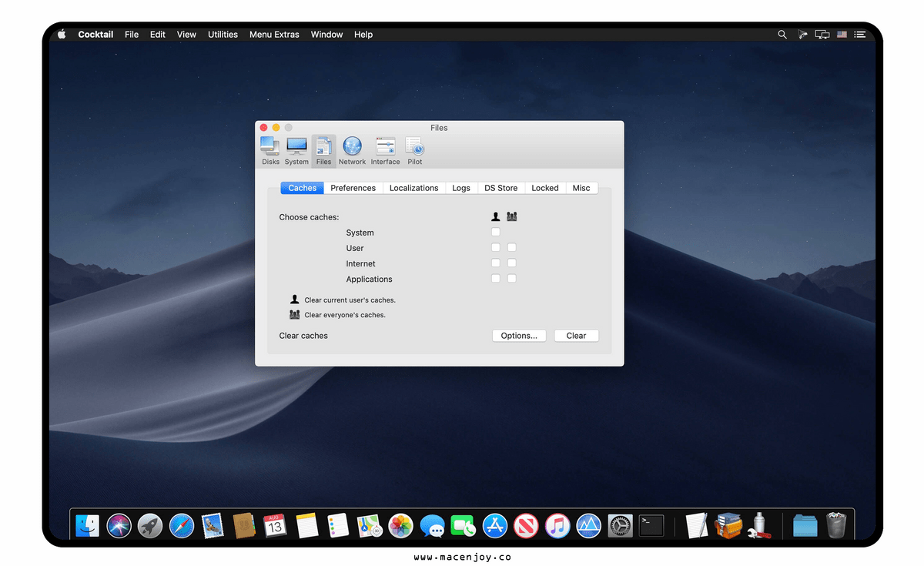Enable System caches for current user
Viewport: 924px width, 566px height.
point(495,232)
